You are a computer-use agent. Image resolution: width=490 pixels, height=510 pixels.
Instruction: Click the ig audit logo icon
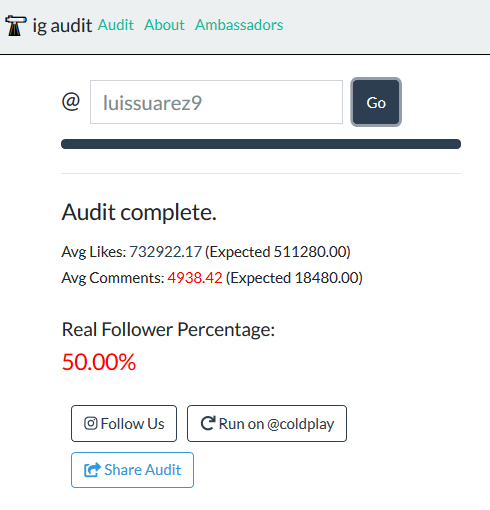pyautogui.click(x=15, y=25)
